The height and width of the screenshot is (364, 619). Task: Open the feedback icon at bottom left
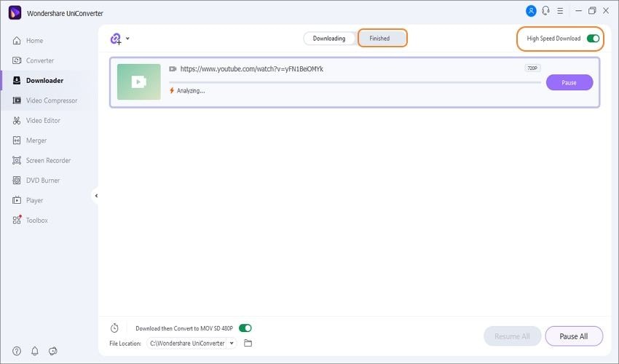[53, 351]
